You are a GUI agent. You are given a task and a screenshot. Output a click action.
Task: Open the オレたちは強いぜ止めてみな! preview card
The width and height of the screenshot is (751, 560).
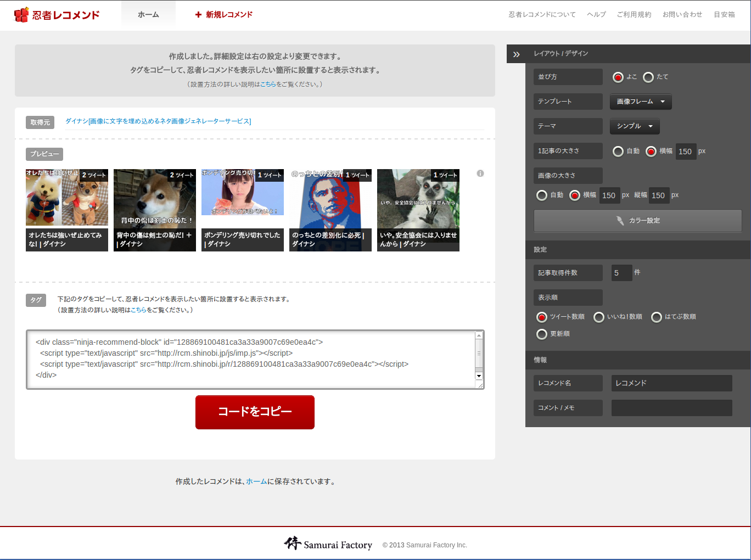[x=67, y=210]
